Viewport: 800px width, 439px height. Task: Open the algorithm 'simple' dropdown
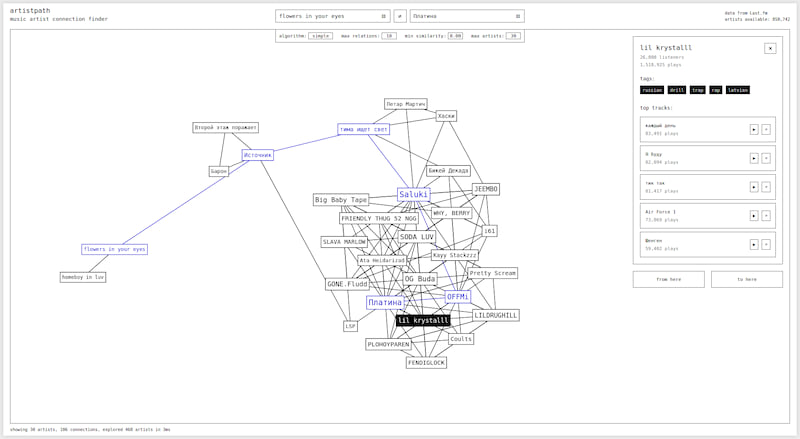320,35
